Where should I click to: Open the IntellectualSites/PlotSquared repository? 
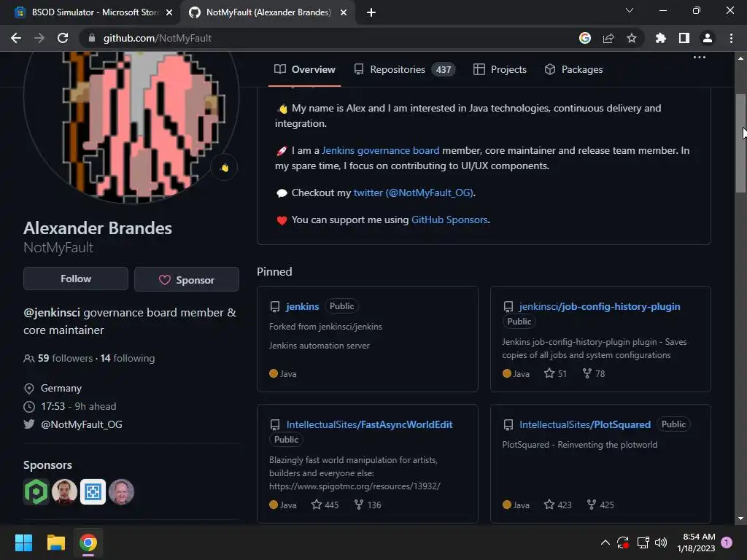[x=585, y=425]
